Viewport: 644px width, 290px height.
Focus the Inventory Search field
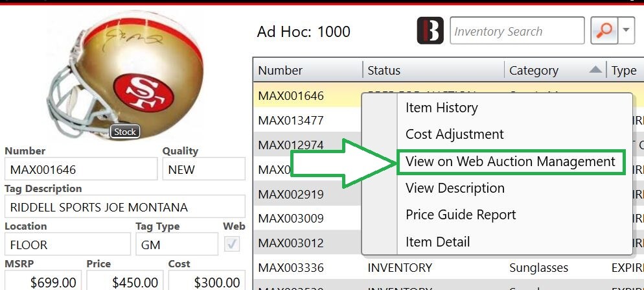(x=517, y=30)
